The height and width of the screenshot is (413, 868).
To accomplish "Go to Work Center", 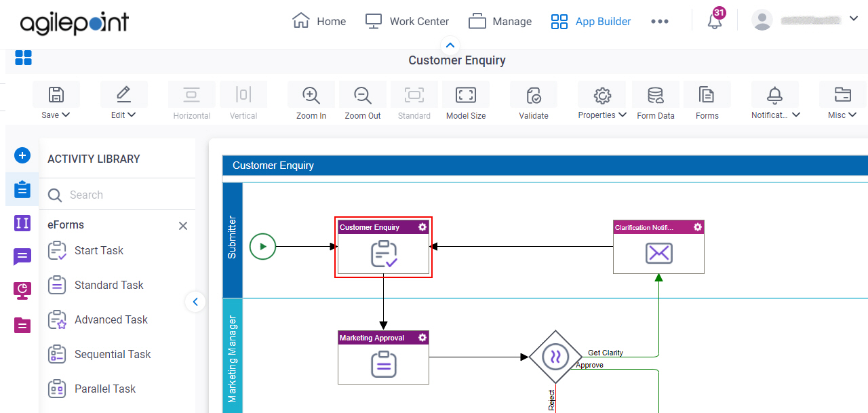I will click(x=407, y=21).
